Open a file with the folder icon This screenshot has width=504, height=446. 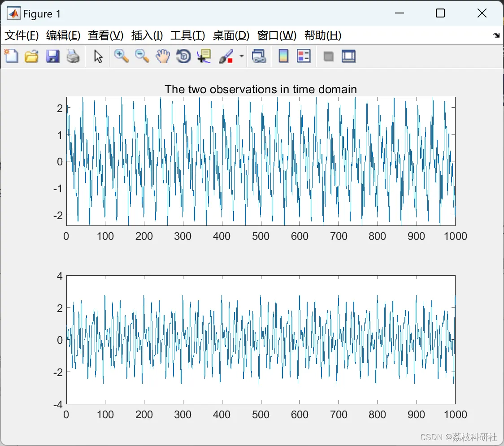point(31,56)
